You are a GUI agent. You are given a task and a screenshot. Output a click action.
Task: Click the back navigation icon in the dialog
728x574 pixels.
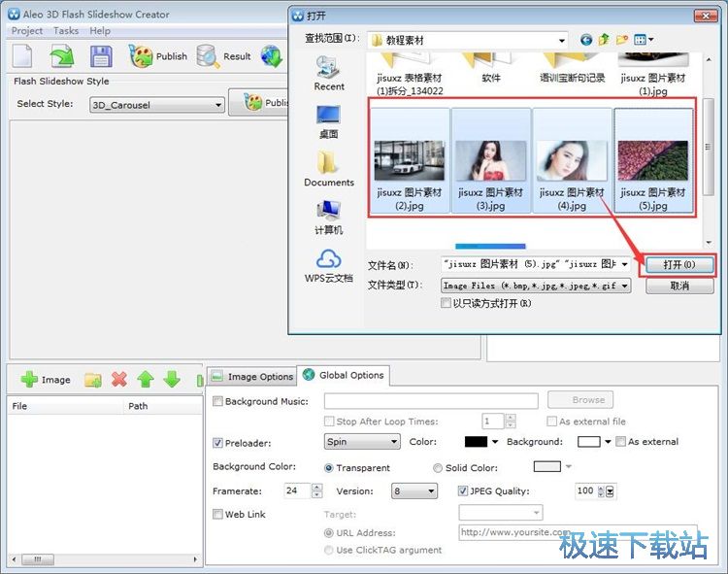(586, 40)
